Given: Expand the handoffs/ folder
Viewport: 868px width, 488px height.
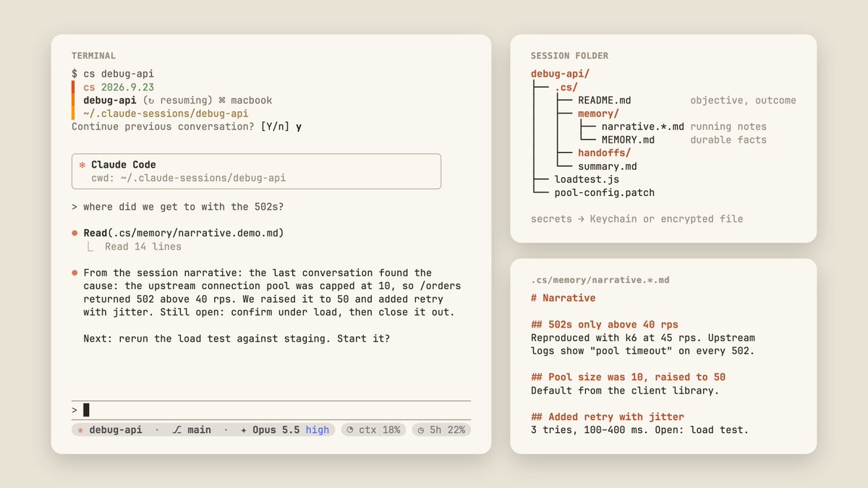Looking at the screenshot, I should pyautogui.click(x=604, y=153).
